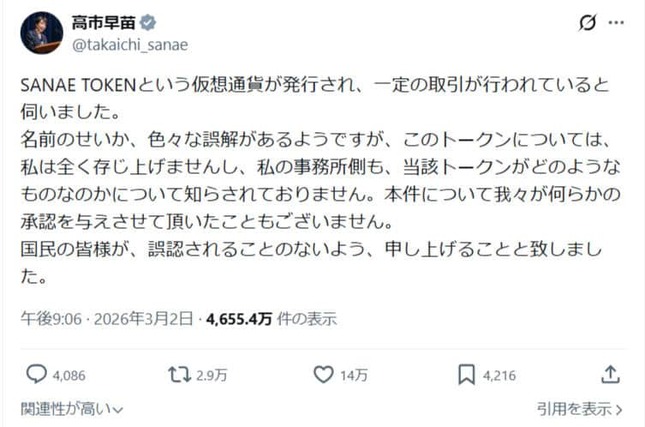Viewport: 645px width, 427px height.
Task: Bookmark this post with the bookmark icon
Action: point(466,374)
